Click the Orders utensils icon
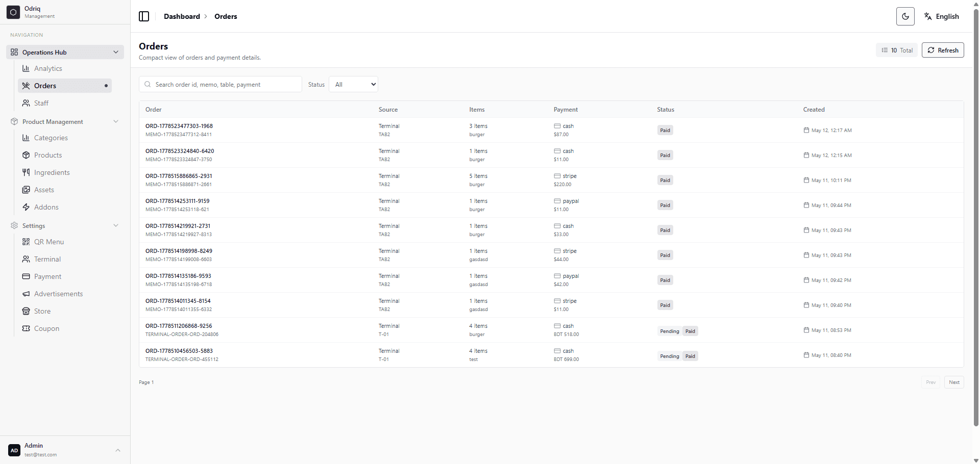Image resolution: width=980 pixels, height=464 pixels. (x=26, y=86)
